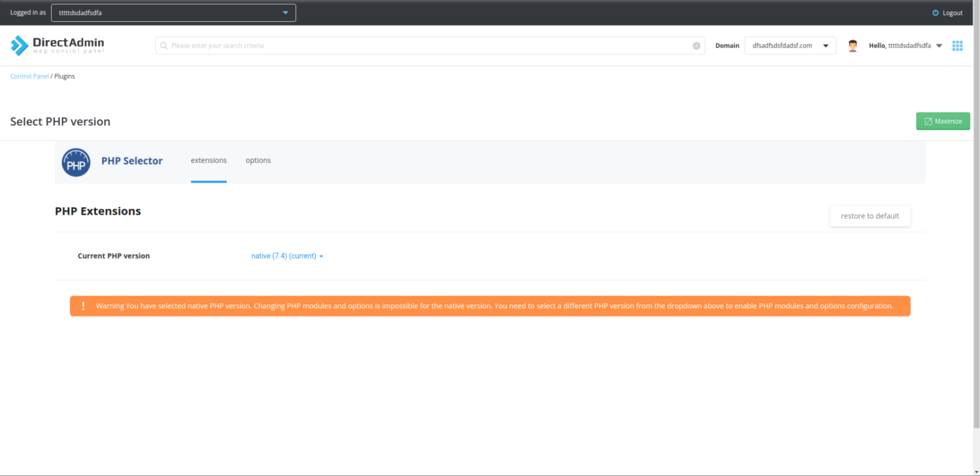This screenshot has height=476, width=980.
Task: Switch to the extensions tab
Action: tap(208, 161)
